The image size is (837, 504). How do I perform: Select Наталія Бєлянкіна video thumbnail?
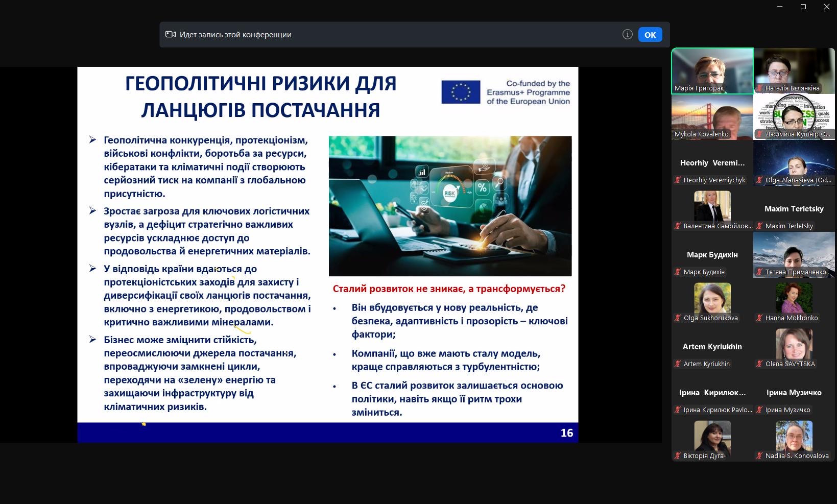coord(794,71)
